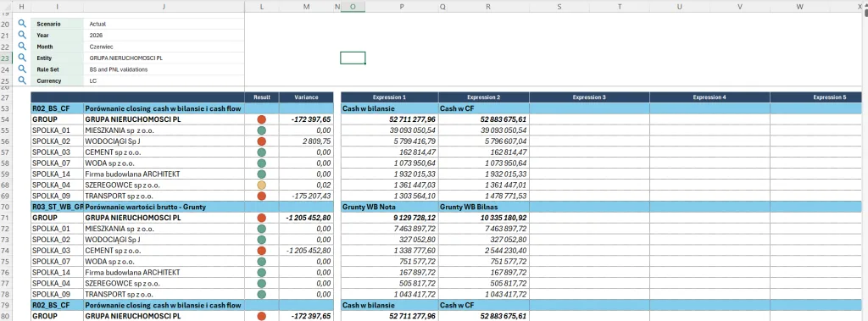Click the Year value '2026'

coord(96,36)
